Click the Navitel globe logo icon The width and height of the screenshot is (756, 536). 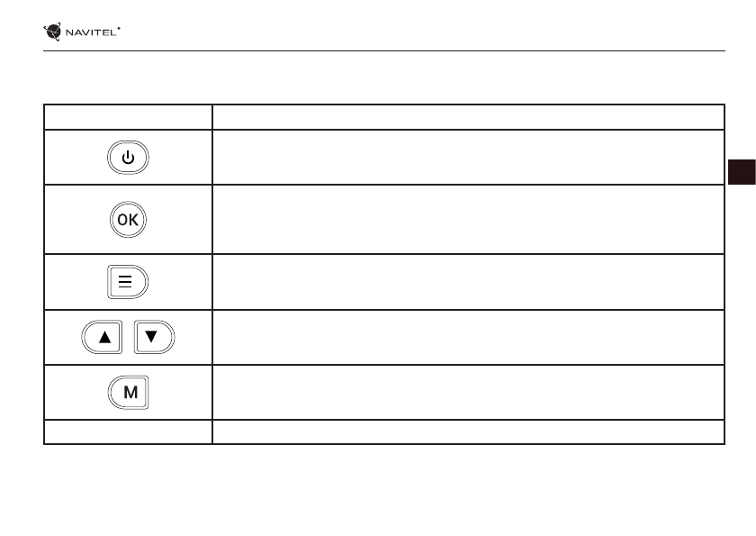pyautogui.click(x=53, y=32)
